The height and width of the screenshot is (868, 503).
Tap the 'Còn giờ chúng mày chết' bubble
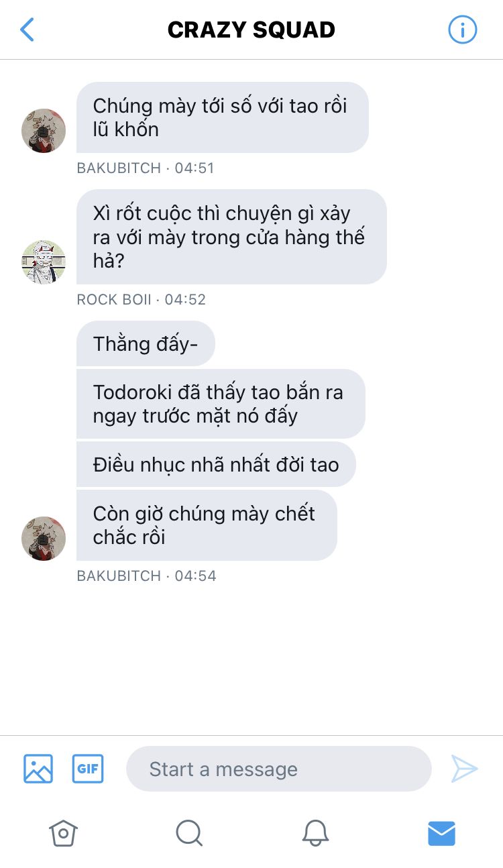click(x=207, y=525)
